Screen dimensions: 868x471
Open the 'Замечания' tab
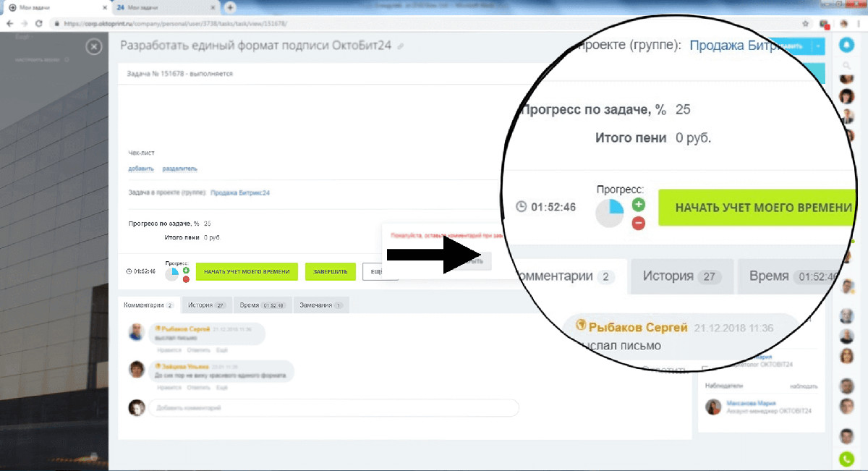(320, 305)
